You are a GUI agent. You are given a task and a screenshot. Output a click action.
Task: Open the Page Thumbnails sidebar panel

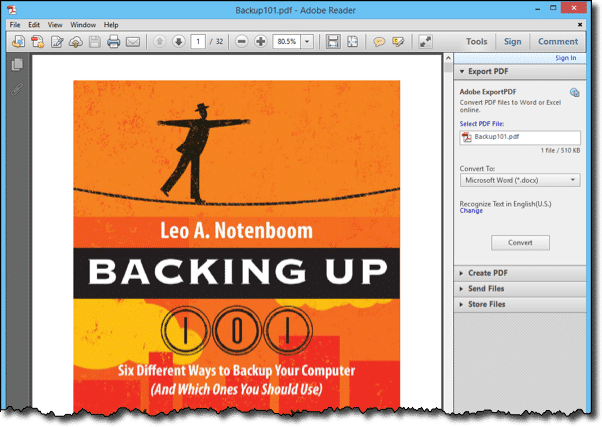pyautogui.click(x=17, y=65)
